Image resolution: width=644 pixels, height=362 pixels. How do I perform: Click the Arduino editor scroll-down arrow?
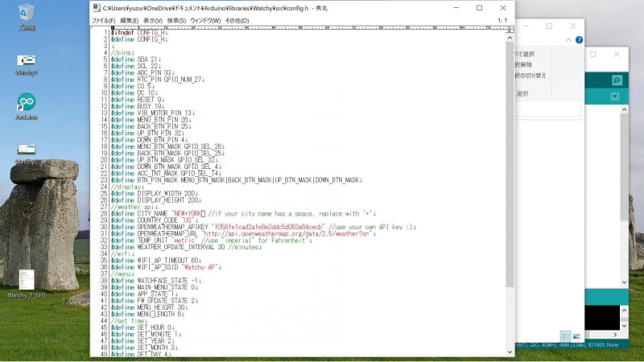[625, 282]
